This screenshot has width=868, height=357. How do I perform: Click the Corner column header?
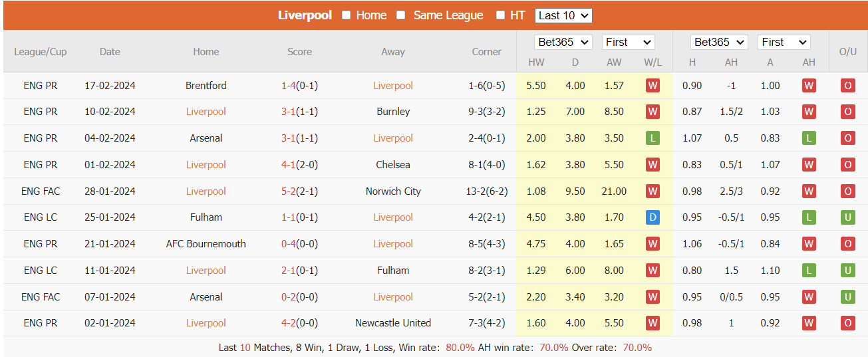(486, 51)
